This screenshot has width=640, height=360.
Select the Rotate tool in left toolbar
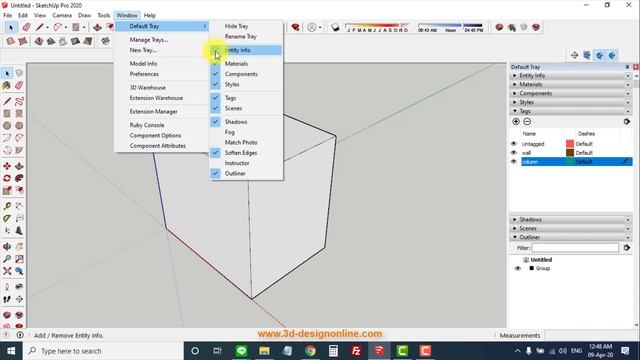[7, 178]
